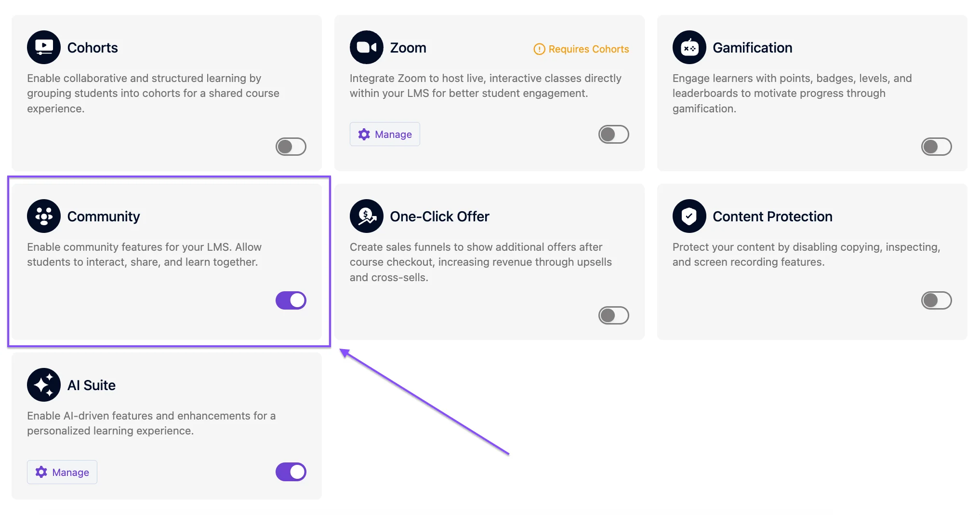The image size is (980, 515).
Task: Turn on the Zoom integration toggle
Action: click(614, 134)
